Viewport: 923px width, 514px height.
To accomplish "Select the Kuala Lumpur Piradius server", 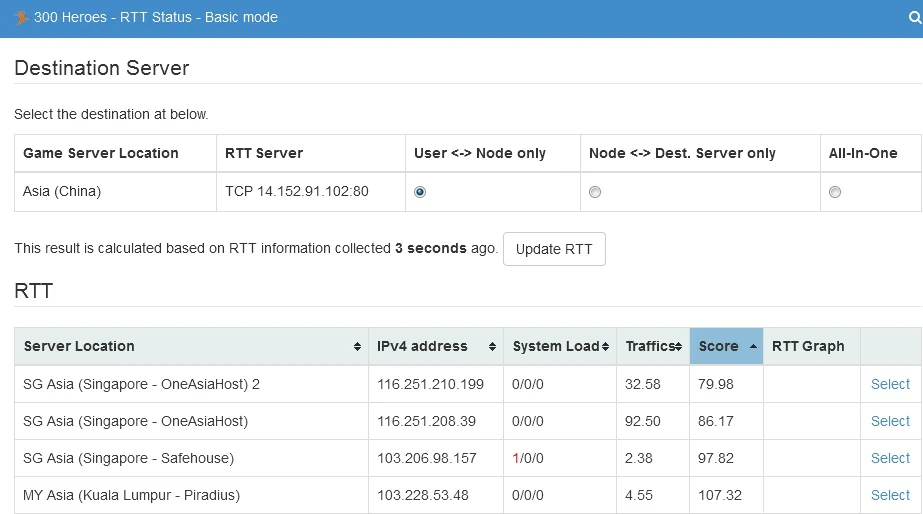I will pos(890,495).
